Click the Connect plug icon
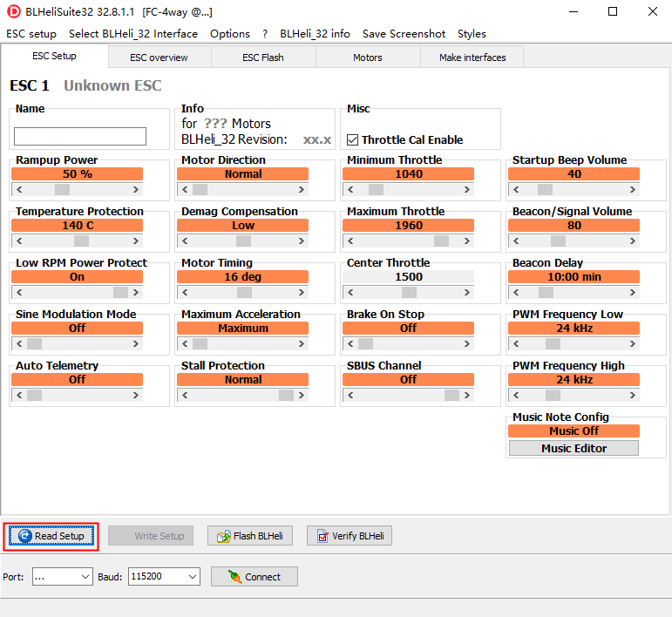Screen dimensions: 672x617 coord(234,577)
